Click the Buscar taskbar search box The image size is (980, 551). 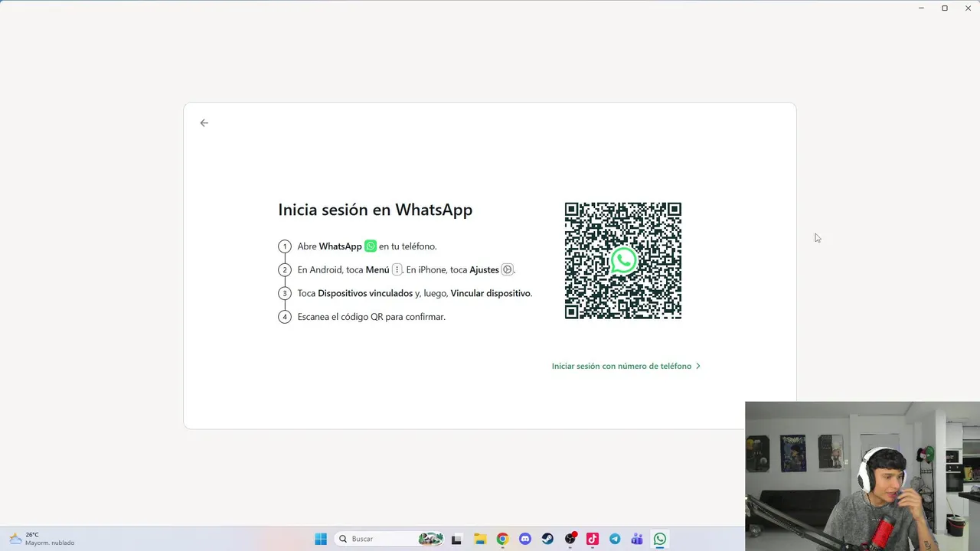[389, 539]
